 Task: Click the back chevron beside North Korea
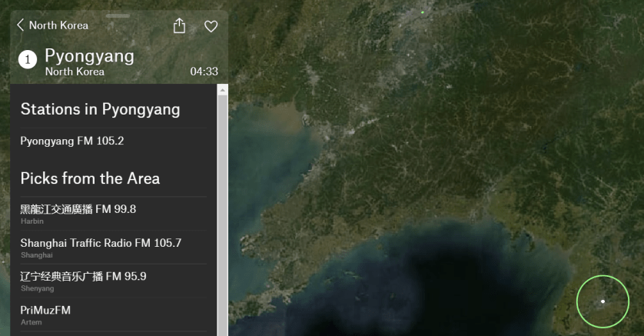tap(20, 25)
